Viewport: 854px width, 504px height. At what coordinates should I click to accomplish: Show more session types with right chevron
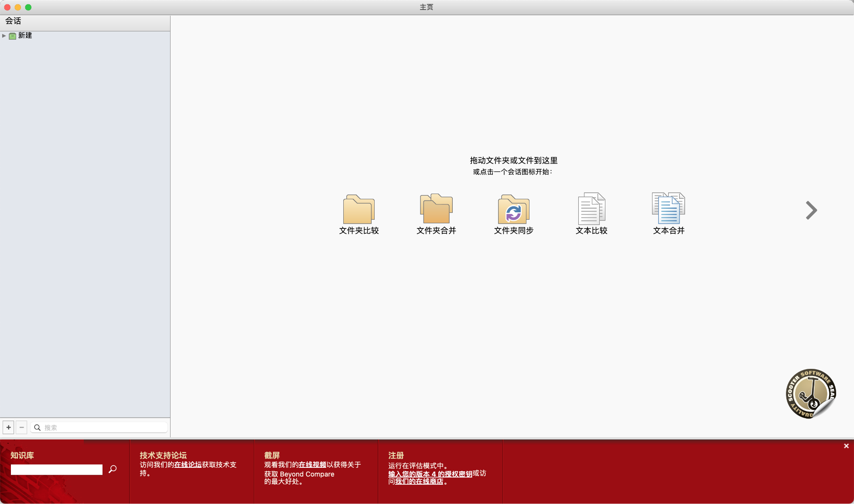point(811,211)
